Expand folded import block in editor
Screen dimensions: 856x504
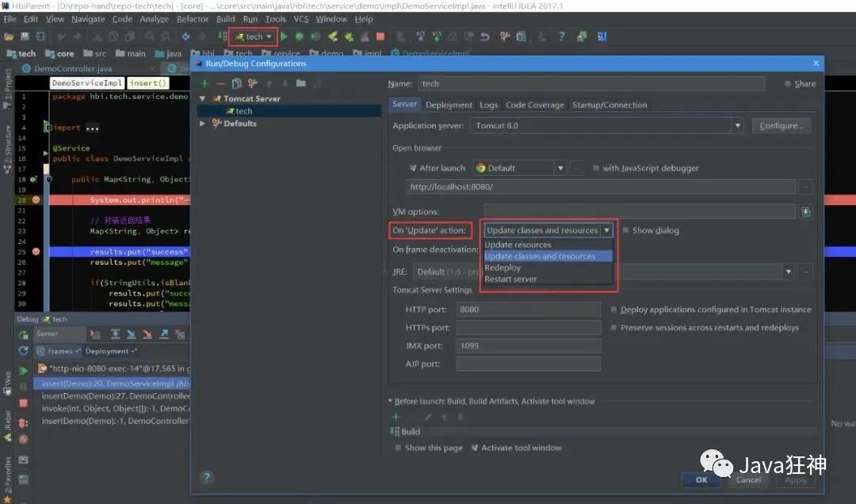[x=48, y=128]
